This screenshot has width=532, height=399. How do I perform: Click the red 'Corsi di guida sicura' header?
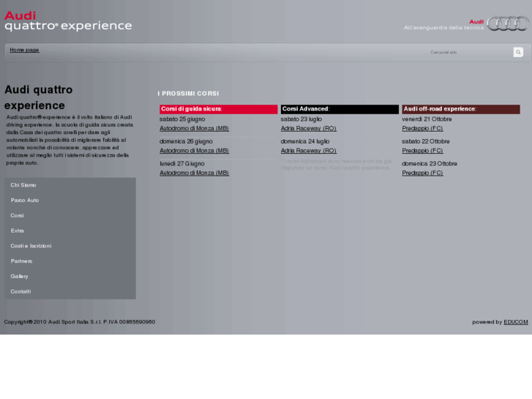219,109
